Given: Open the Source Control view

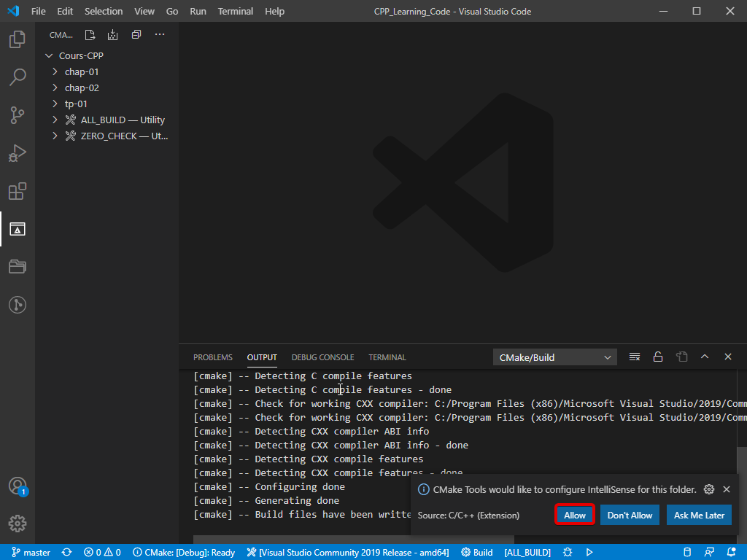Looking at the screenshot, I should click(x=18, y=114).
